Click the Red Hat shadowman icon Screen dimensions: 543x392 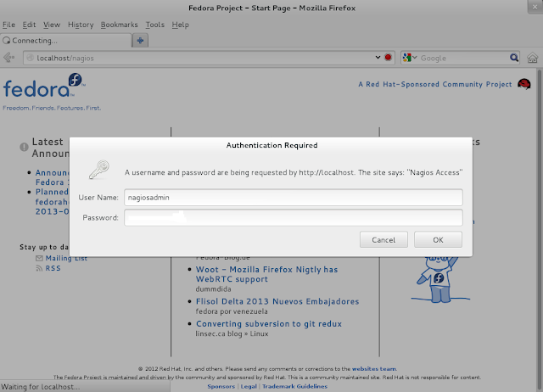click(x=524, y=84)
